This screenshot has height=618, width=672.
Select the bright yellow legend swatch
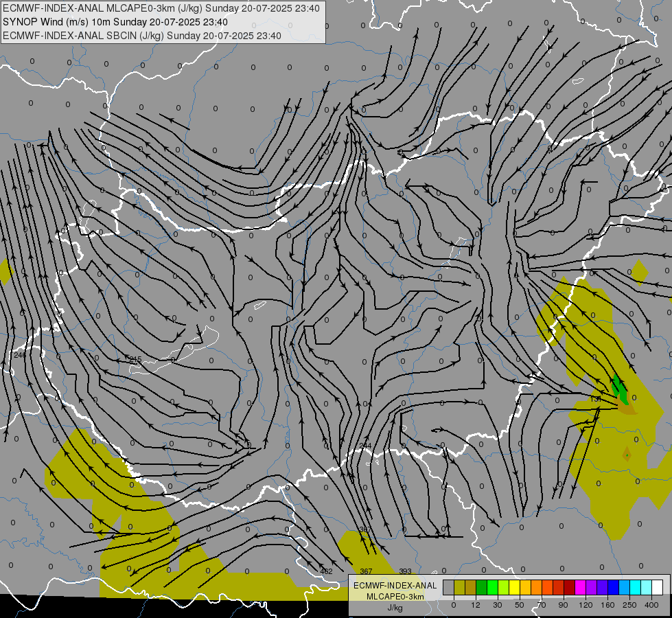tap(514, 587)
